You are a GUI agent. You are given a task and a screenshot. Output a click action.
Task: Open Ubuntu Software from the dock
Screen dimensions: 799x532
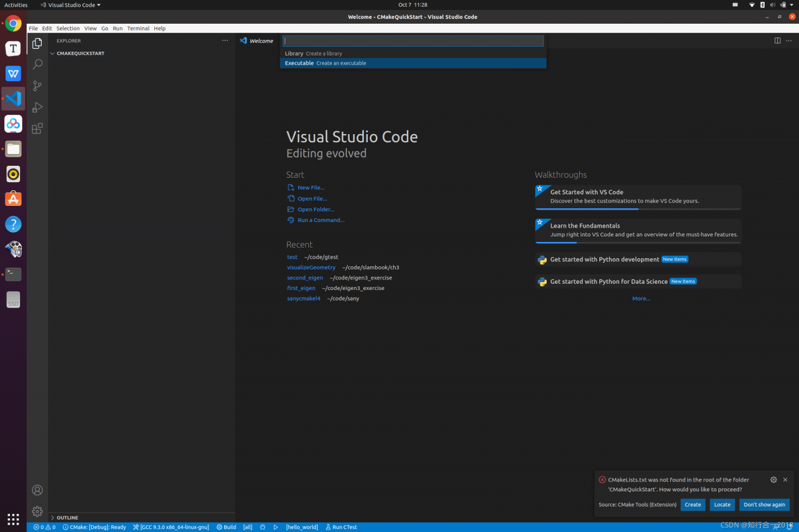pyautogui.click(x=13, y=199)
